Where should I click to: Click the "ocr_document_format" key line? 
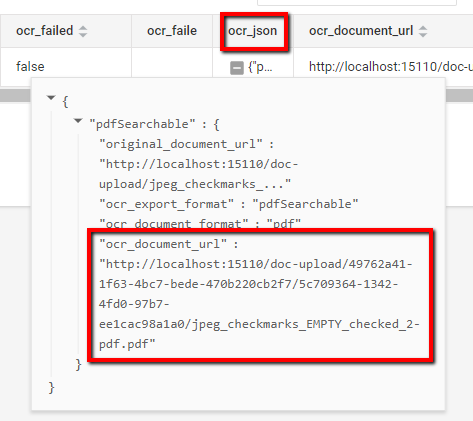200,223
